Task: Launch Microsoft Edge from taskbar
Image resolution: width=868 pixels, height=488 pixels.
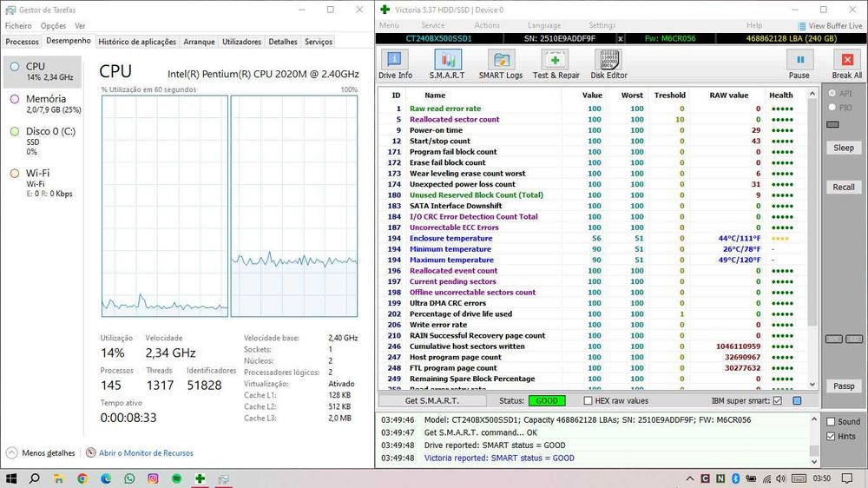Action: tap(106, 478)
